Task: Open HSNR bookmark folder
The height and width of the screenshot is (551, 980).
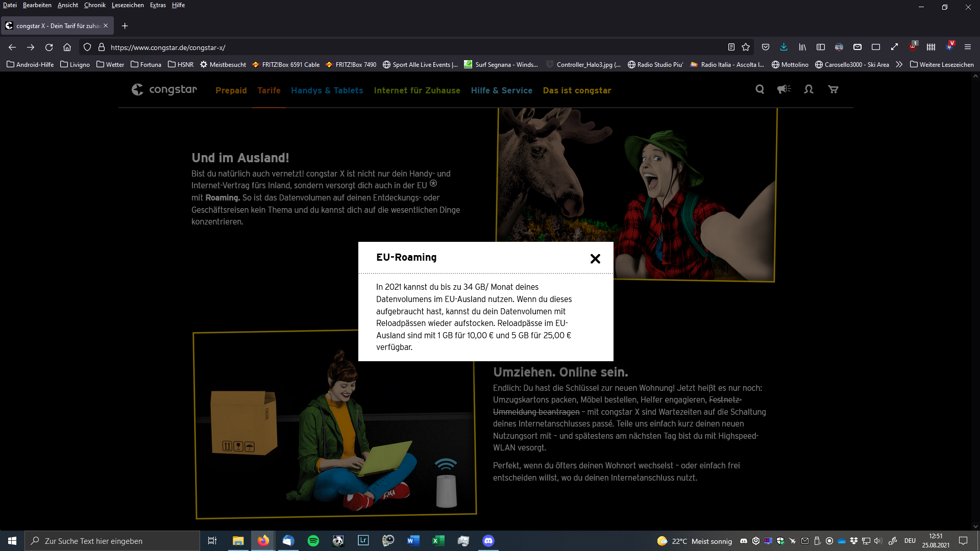Action: 181,64
